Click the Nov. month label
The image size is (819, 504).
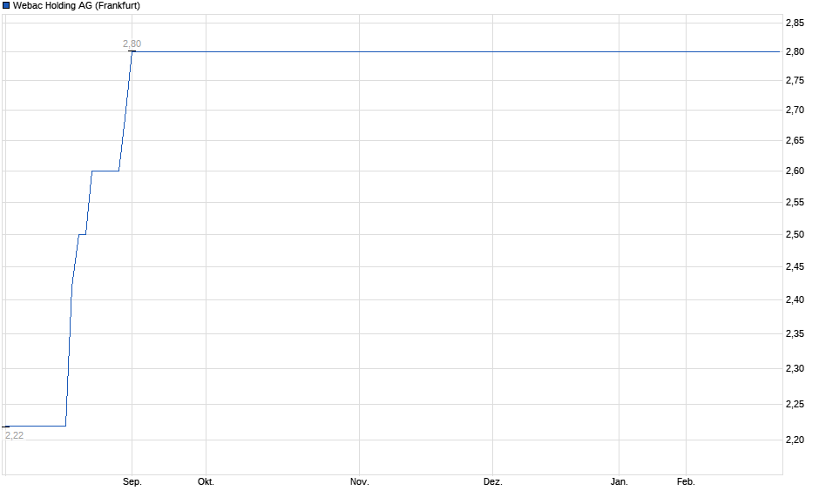360,480
